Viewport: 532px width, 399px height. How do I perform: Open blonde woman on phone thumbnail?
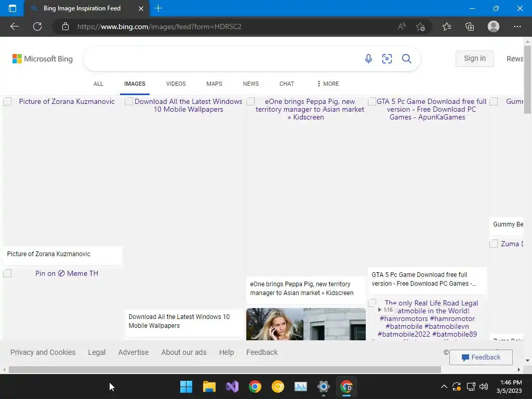point(305,324)
